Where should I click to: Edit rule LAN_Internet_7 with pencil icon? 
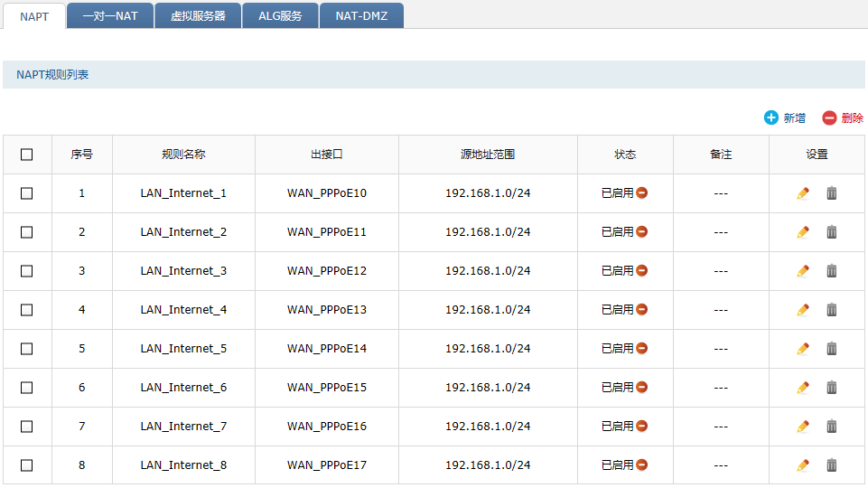click(x=803, y=426)
